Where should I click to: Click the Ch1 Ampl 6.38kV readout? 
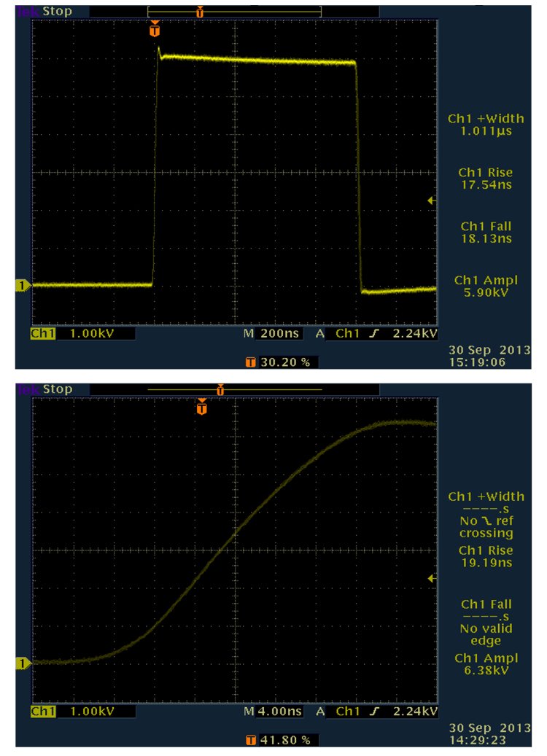coord(485,664)
